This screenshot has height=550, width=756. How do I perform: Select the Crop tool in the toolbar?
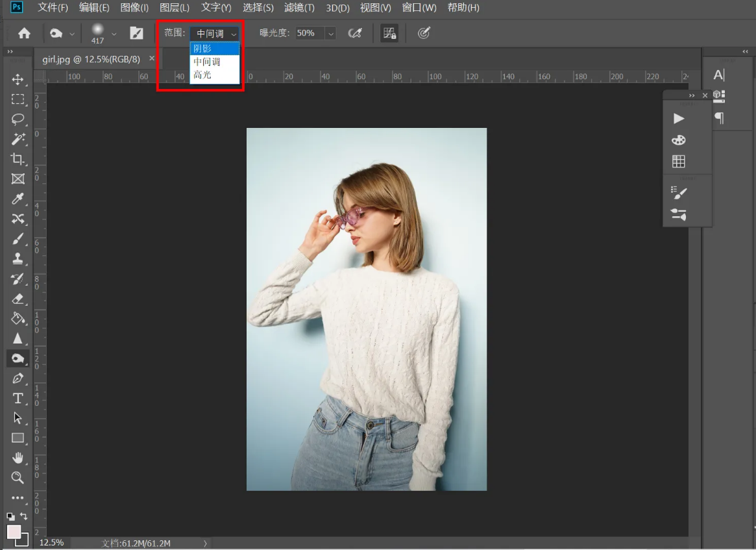(18, 159)
